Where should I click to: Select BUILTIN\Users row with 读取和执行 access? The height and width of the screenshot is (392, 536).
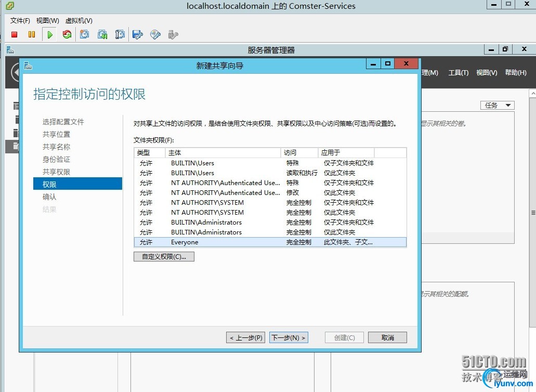[270, 173]
